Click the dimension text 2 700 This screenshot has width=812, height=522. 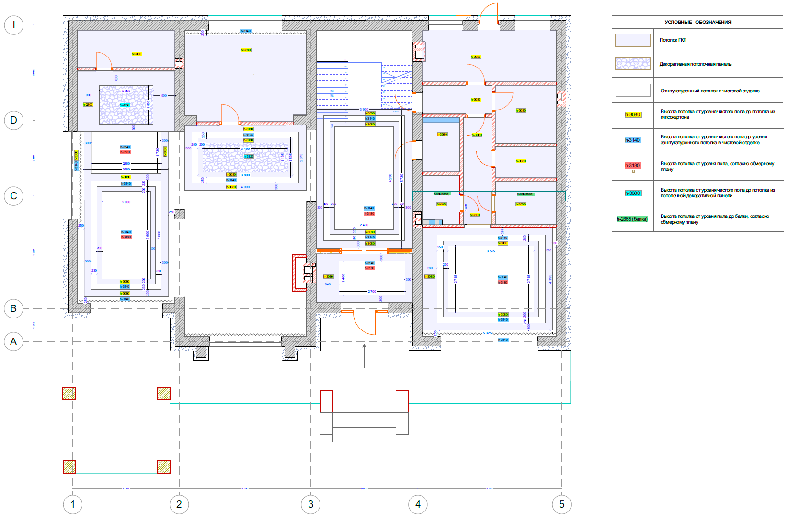[x=372, y=292]
